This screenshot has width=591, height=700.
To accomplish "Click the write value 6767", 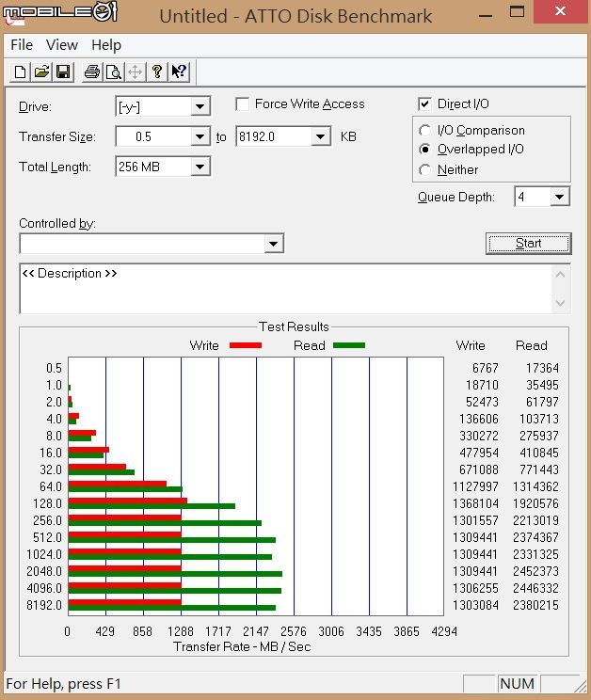I will pyautogui.click(x=486, y=368).
